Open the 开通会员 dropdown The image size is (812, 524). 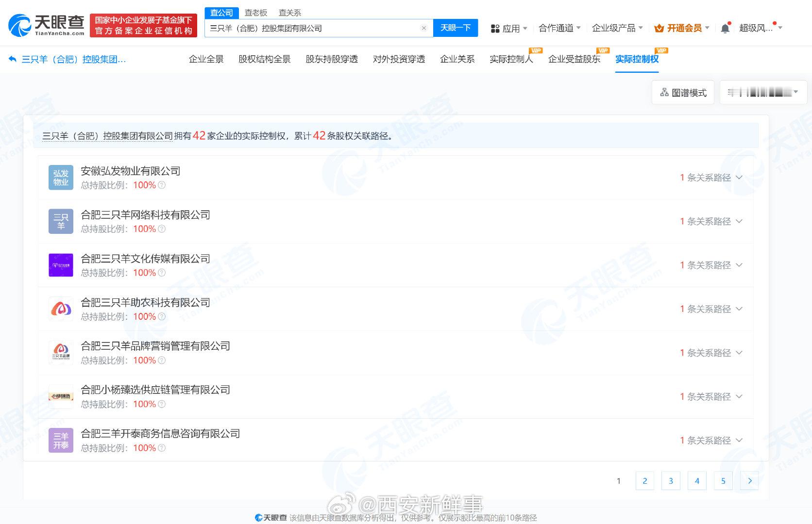(682, 28)
